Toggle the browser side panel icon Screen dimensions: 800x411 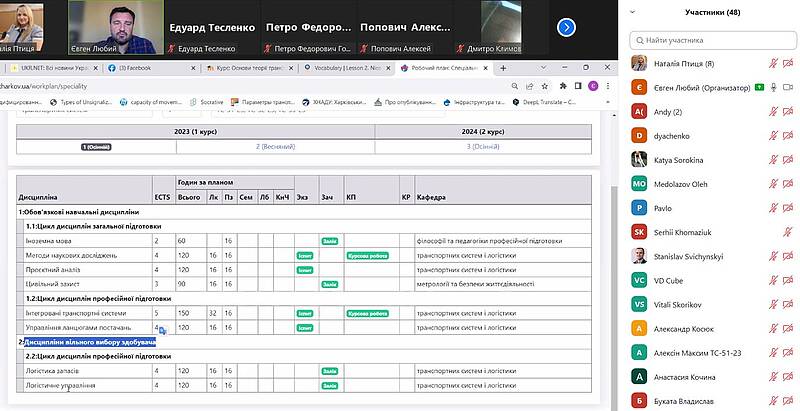click(x=578, y=86)
